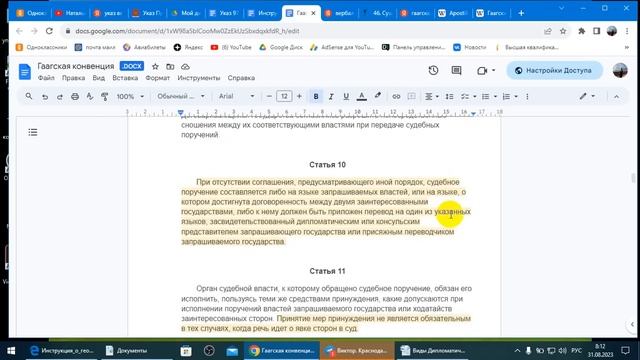640x360 pixels.
Task: Open the Яндекс bookmark
Action: 188,47
